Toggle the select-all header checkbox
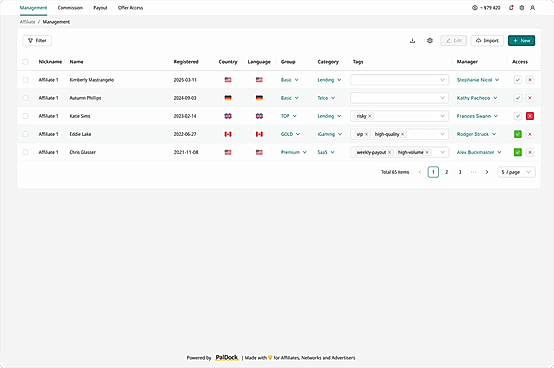554x368 pixels. point(25,62)
